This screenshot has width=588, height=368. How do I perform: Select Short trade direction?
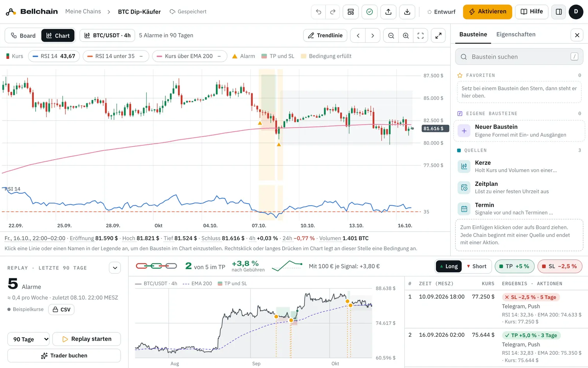476,266
